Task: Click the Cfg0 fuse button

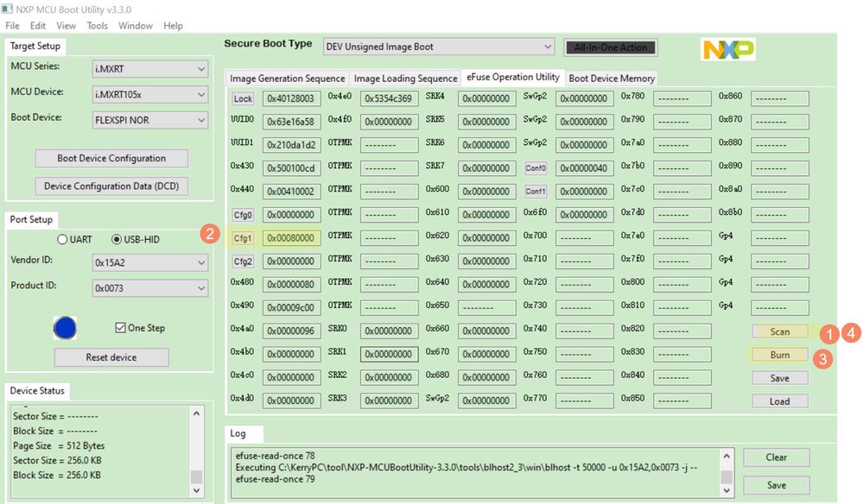Action: pos(243,215)
